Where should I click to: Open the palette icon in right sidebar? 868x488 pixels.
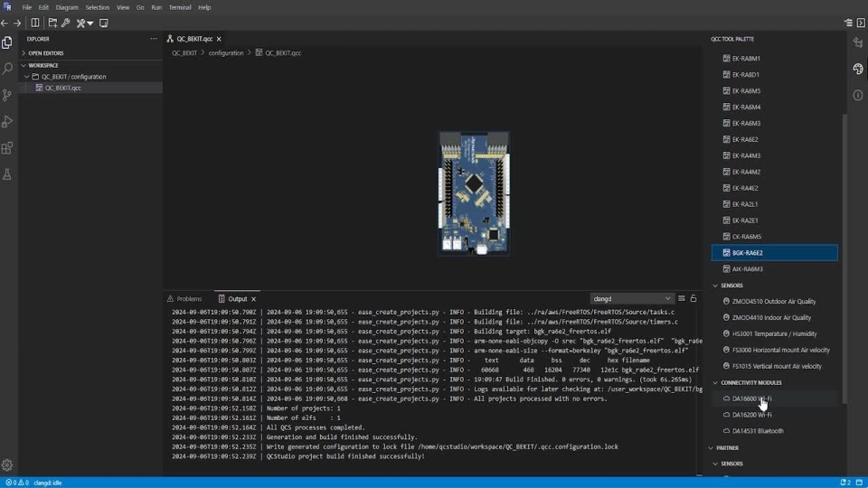858,69
